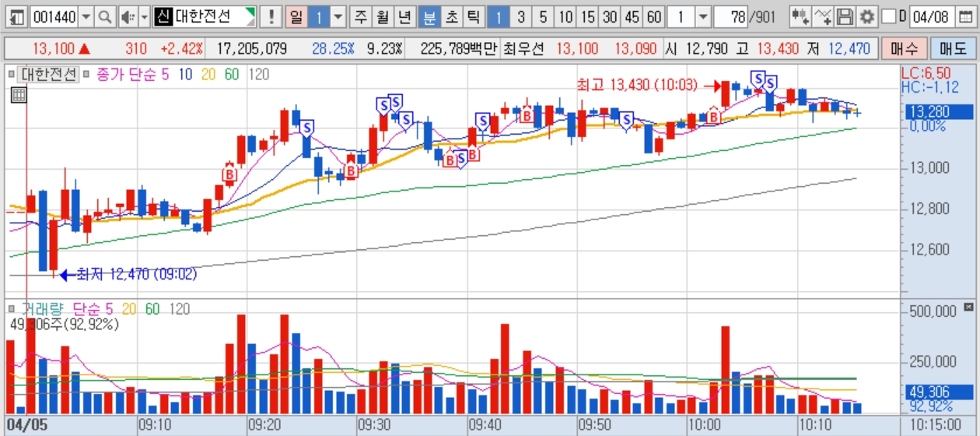Click the add line indicator icon
Screen dimensions: 980x436
pyautogui.click(x=823, y=16)
